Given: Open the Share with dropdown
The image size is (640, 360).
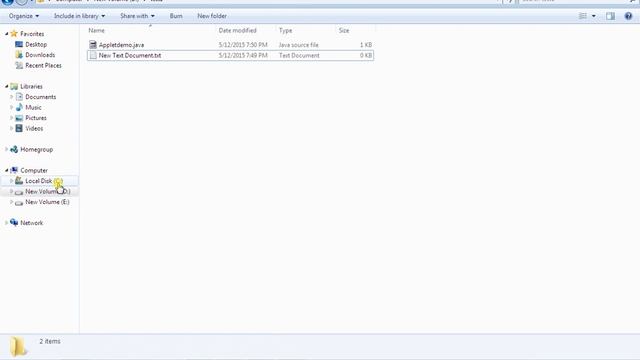Looking at the screenshot, I should tap(137, 16).
